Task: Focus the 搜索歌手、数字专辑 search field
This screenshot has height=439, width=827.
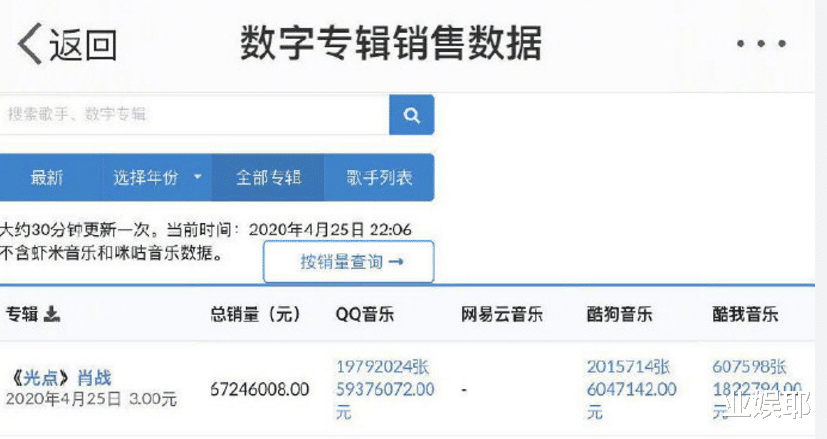Action: (x=195, y=114)
